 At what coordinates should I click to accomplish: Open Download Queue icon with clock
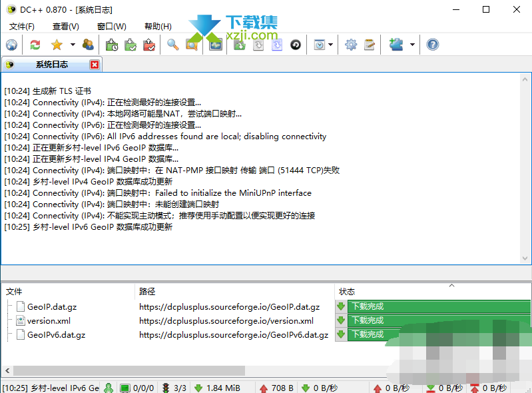112,45
